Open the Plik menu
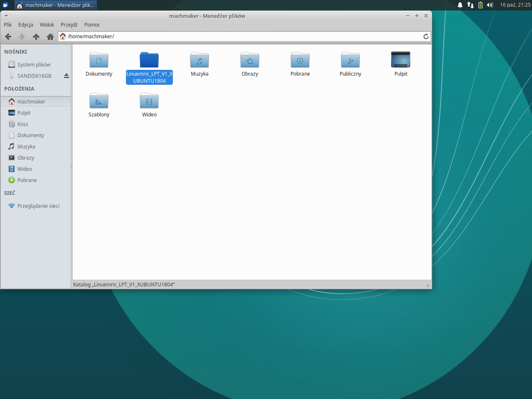Image resolution: width=532 pixels, height=399 pixels. 8,25
